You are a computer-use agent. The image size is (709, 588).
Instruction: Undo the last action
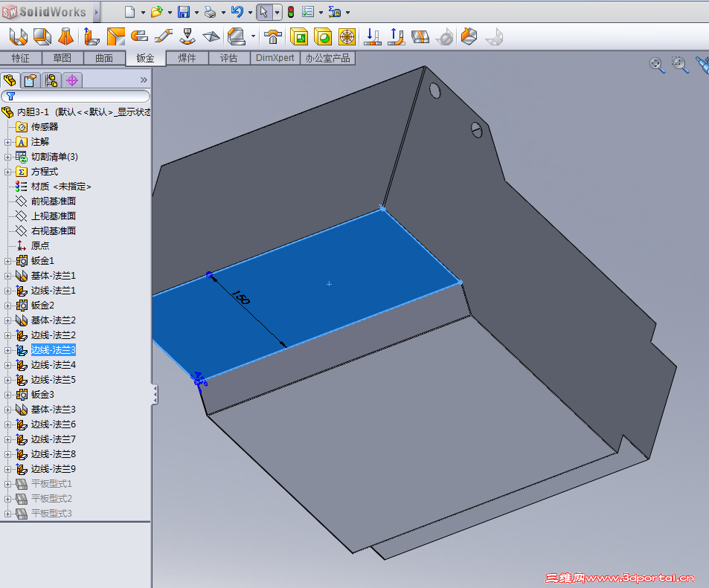tap(237, 12)
